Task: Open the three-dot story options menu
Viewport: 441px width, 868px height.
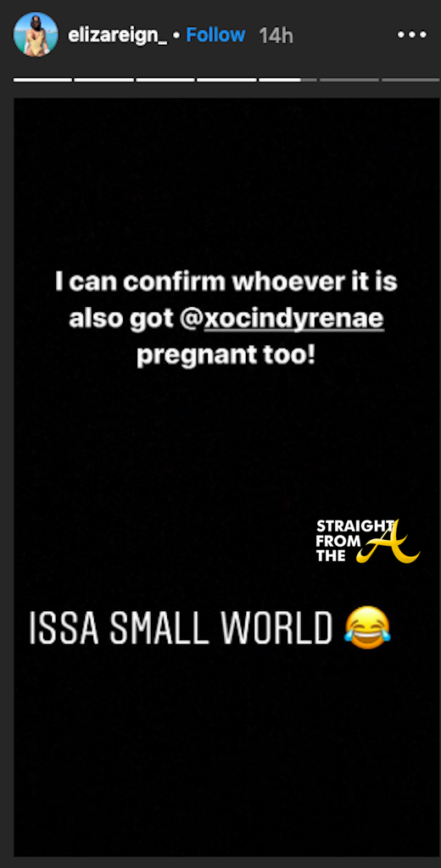Action: coord(411,35)
